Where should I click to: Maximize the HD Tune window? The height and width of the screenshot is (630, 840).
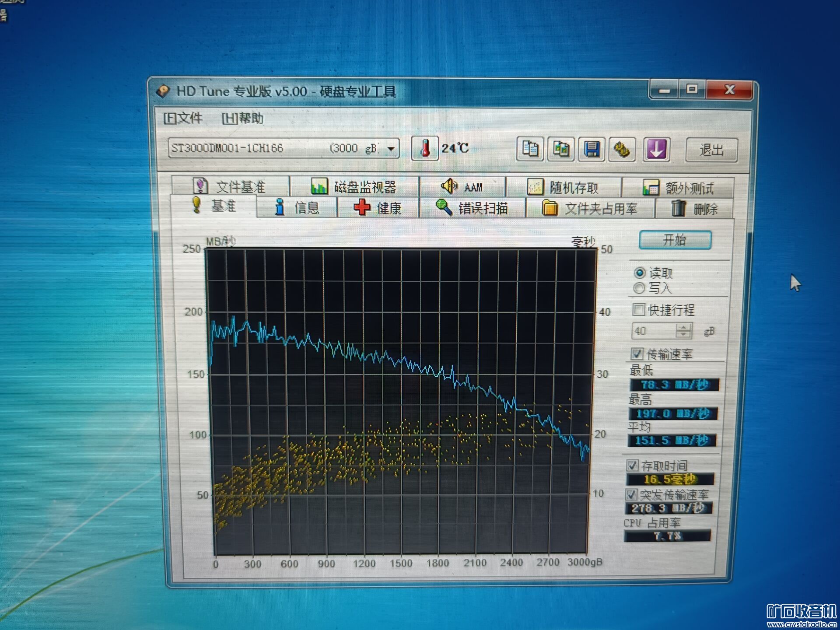[692, 90]
